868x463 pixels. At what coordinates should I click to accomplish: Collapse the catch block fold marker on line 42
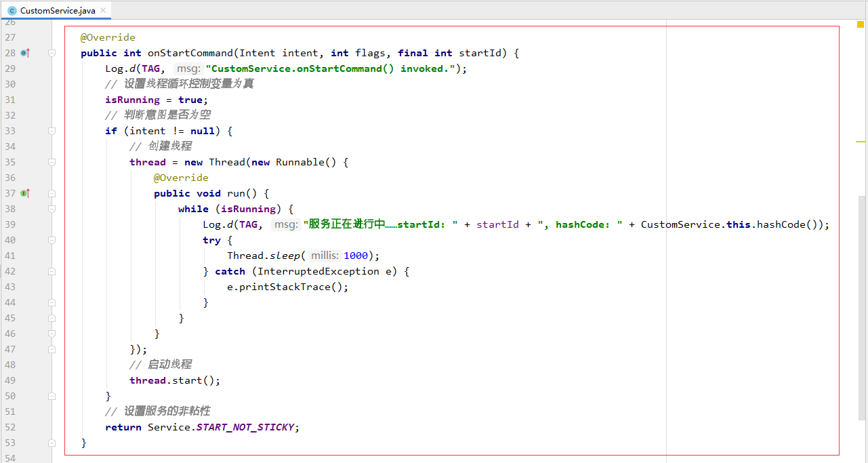51,271
